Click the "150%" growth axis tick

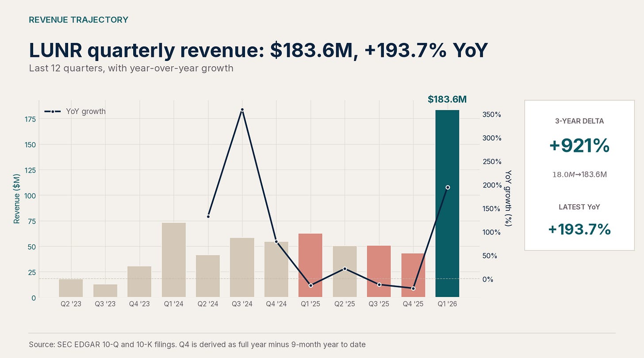point(492,209)
